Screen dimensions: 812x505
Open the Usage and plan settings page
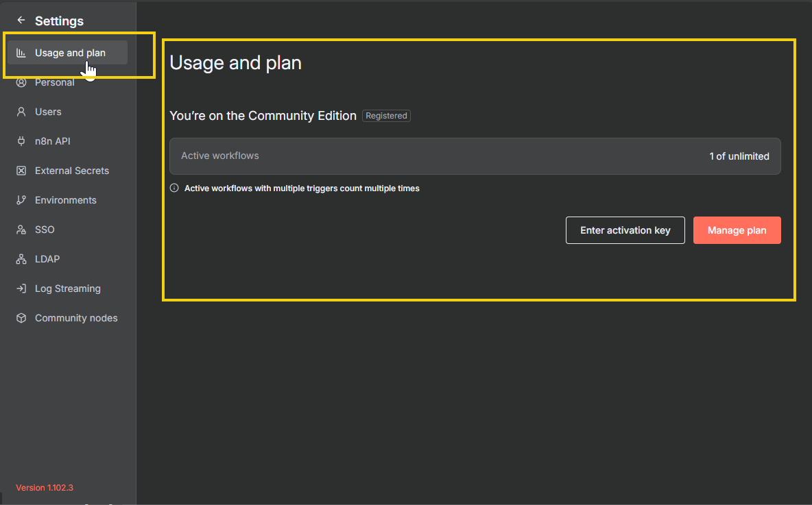[x=67, y=53]
